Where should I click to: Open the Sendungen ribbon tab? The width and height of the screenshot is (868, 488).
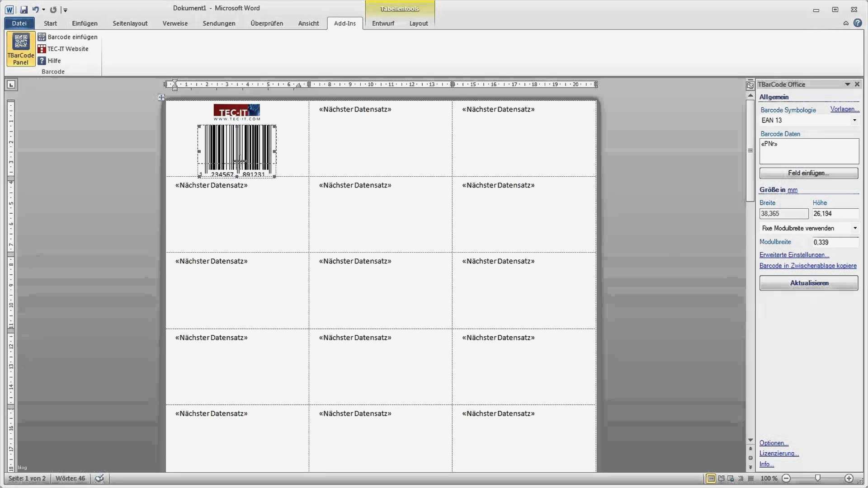point(219,23)
